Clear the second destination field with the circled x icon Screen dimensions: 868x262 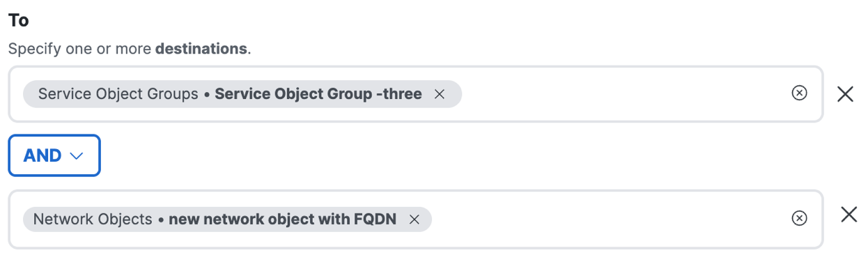(x=800, y=219)
